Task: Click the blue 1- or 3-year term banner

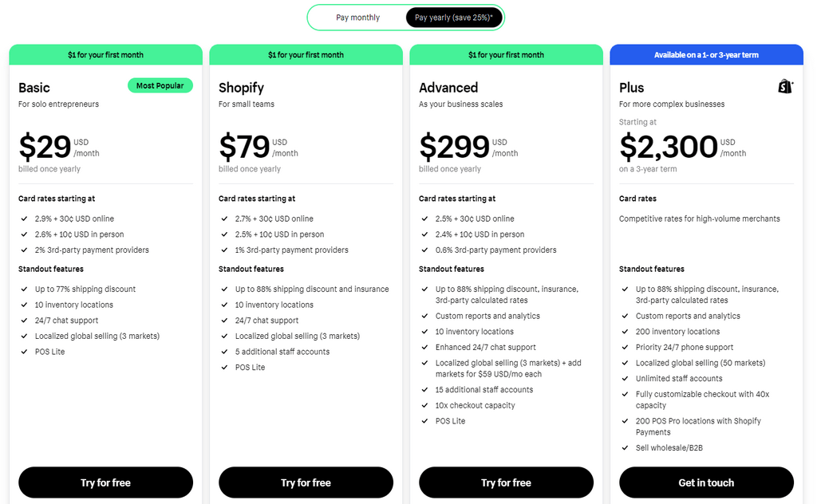Action: [706, 55]
